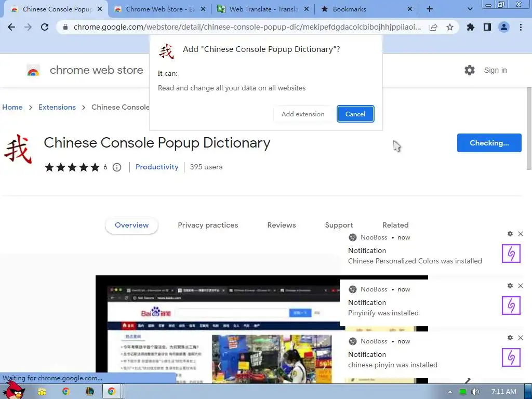Viewport: 532px width, 399px height.
Task: Click NooBoss icon in Chinese Personalized Colors notification
Action: point(511,254)
